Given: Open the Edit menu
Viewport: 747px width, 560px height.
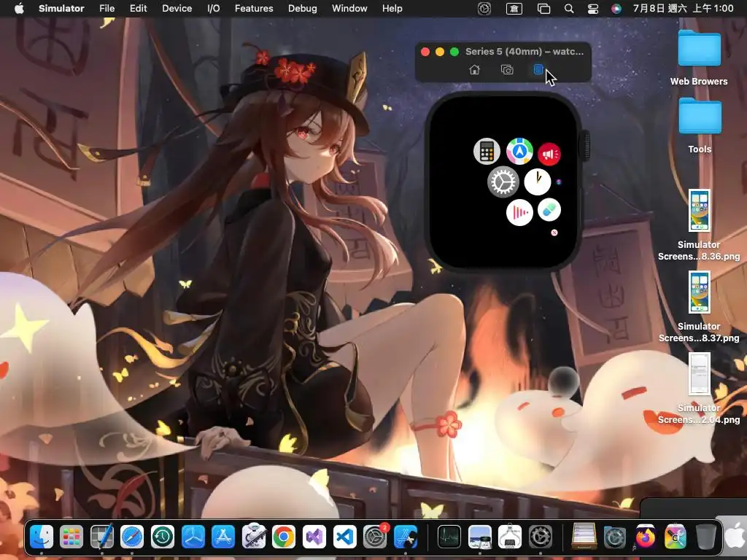Looking at the screenshot, I should coord(138,8).
